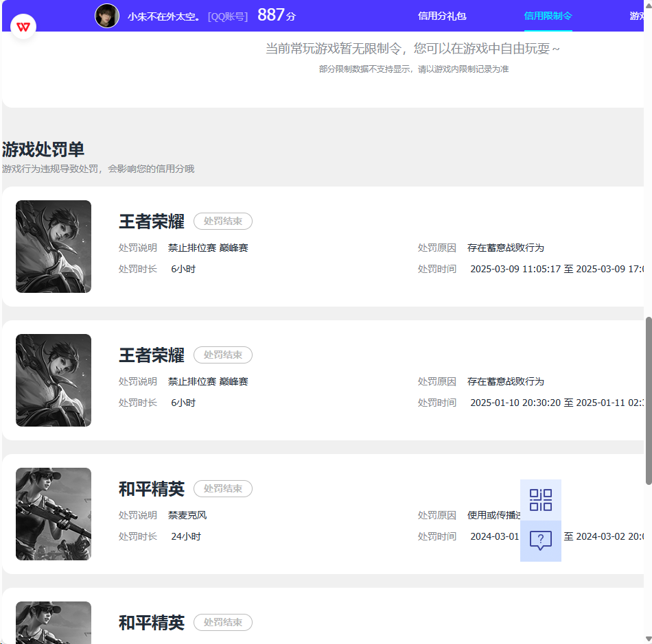Click the 2024-03-01 penalty start date
The width and height of the screenshot is (652, 644).
(495, 537)
